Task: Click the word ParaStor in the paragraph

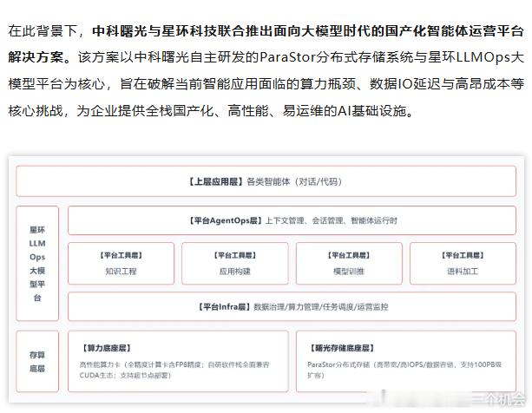Action: coord(288,57)
